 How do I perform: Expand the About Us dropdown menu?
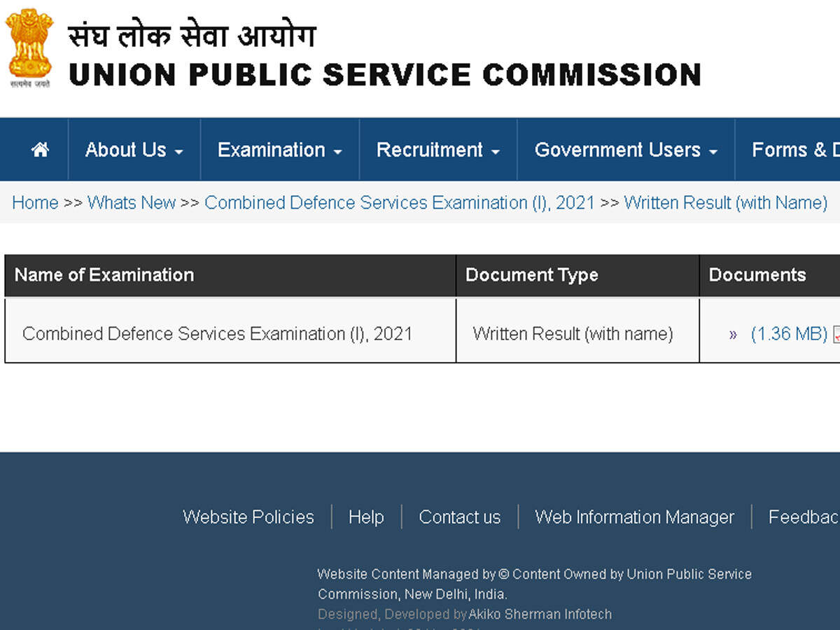(134, 150)
